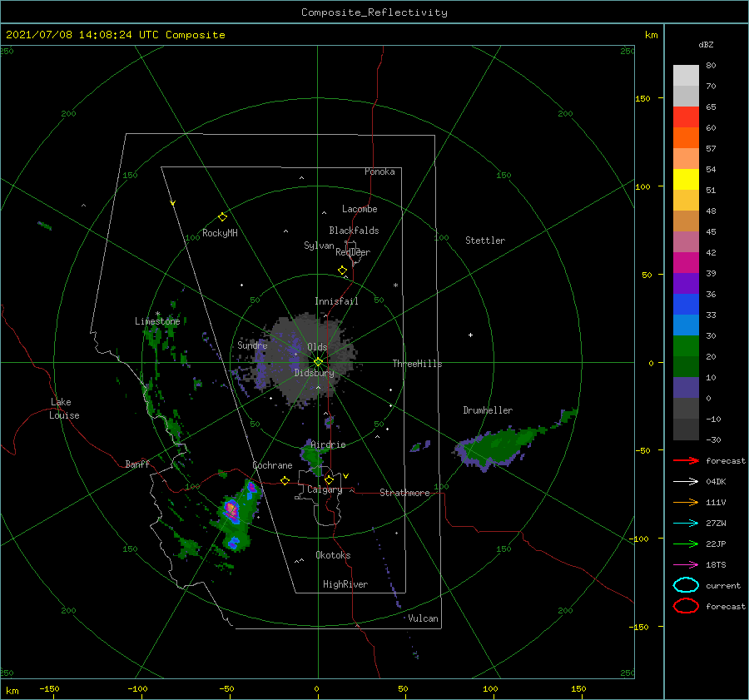Click the yellow V marker east of Calgary
The width and height of the screenshot is (749, 700).
coord(345,476)
